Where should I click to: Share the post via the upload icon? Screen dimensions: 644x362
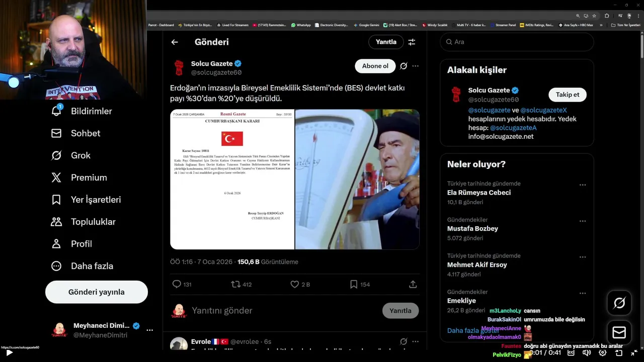click(x=413, y=284)
